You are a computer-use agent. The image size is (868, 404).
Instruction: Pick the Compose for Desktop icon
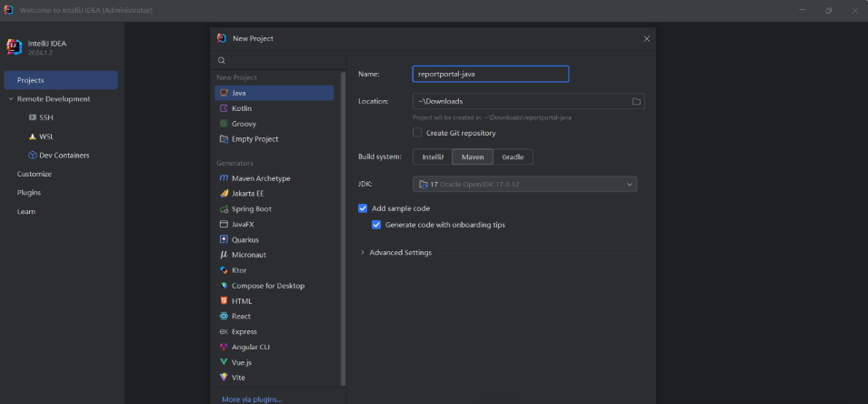224,286
